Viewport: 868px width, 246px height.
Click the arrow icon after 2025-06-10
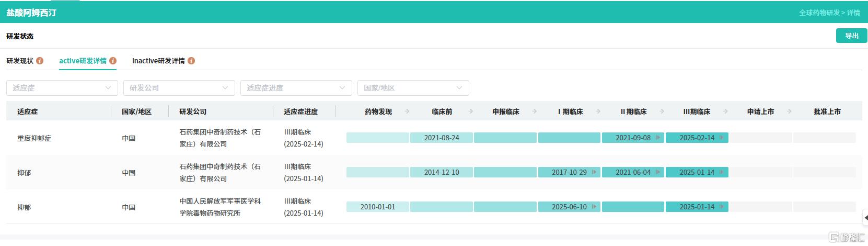tap(594, 207)
